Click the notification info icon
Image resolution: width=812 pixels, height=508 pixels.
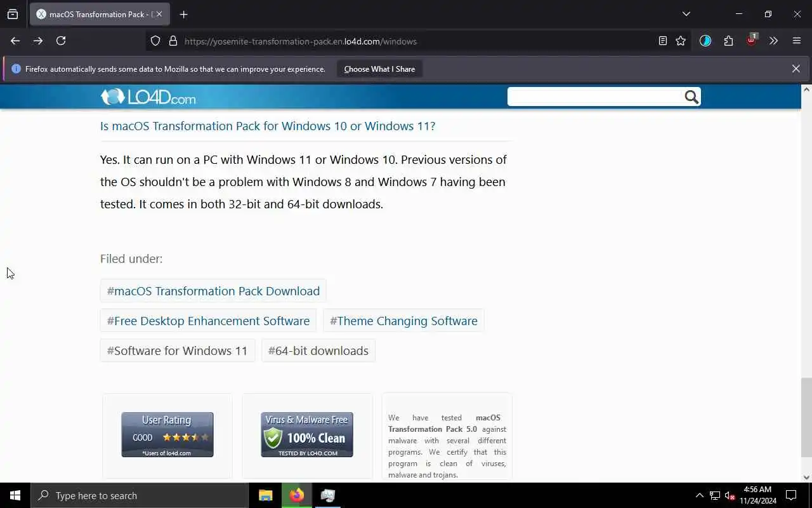16,69
